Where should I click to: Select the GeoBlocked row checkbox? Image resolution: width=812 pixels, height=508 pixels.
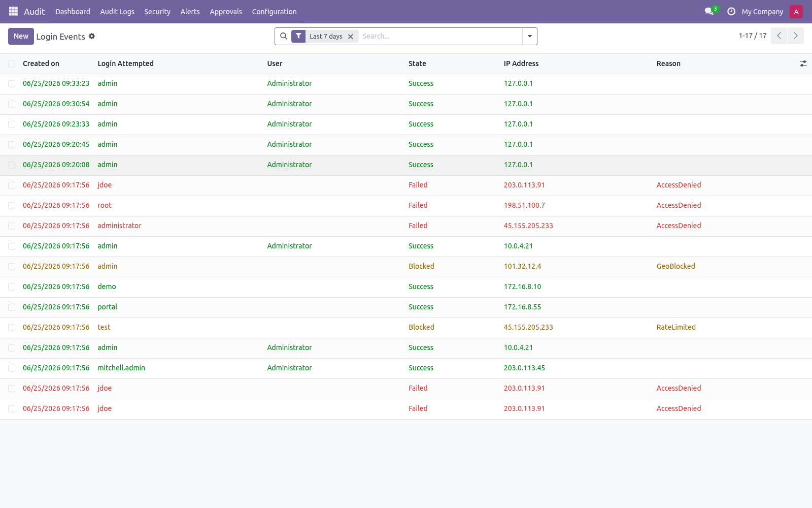(x=12, y=267)
